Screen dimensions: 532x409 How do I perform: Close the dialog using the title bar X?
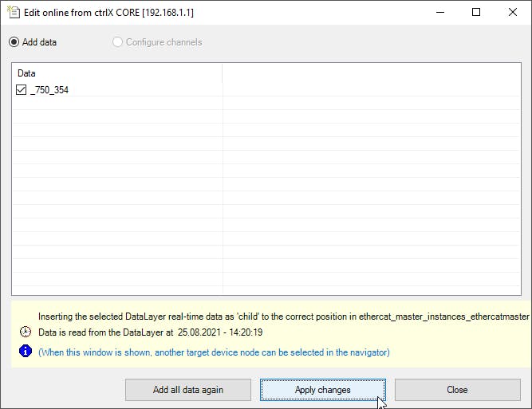click(513, 12)
